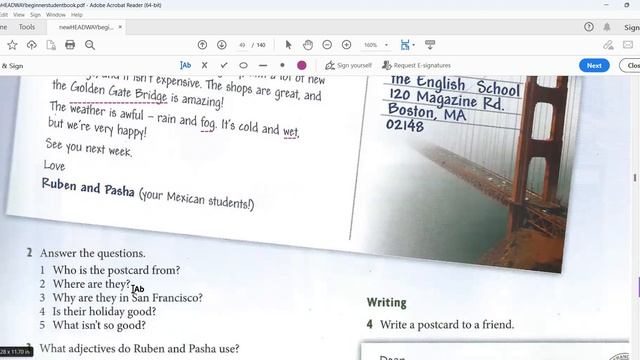Image resolution: width=640 pixels, height=360 pixels.
Task: Click 'What adjectives do Ruben and Pasha use?'
Action: (x=139, y=349)
